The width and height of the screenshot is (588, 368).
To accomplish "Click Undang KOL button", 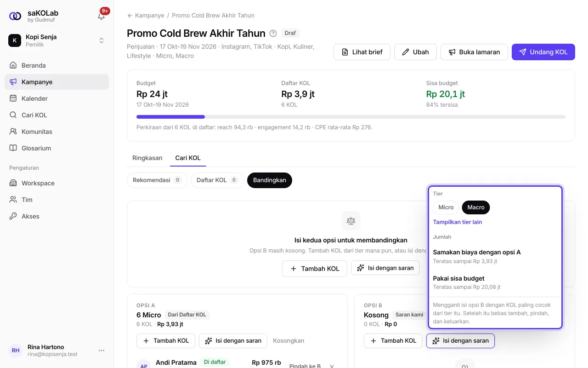I will [543, 52].
